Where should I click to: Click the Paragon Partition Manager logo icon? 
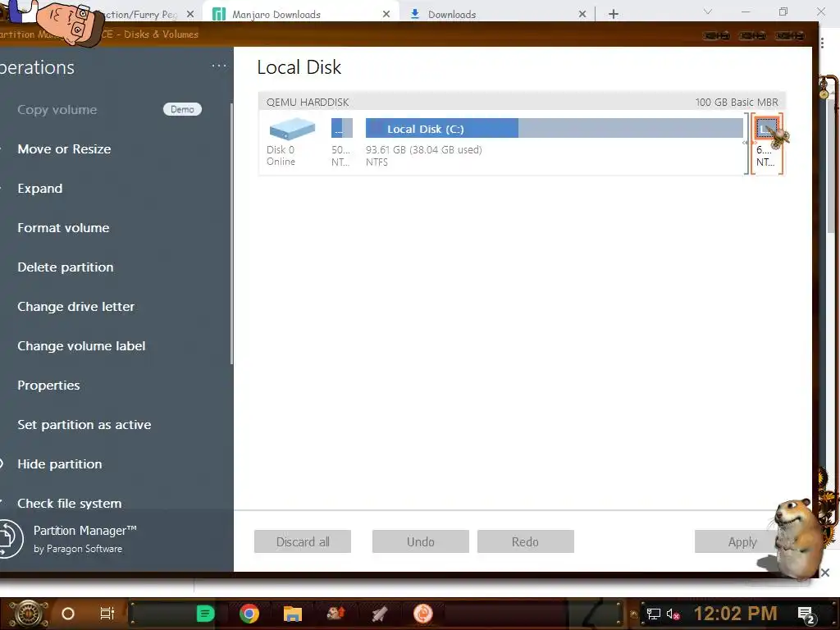10,538
